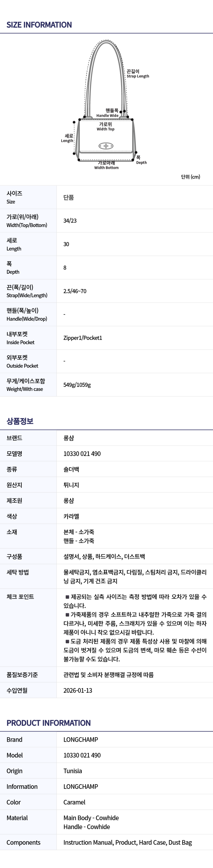Select the Tunisia origin value

pyautogui.click(x=72, y=771)
